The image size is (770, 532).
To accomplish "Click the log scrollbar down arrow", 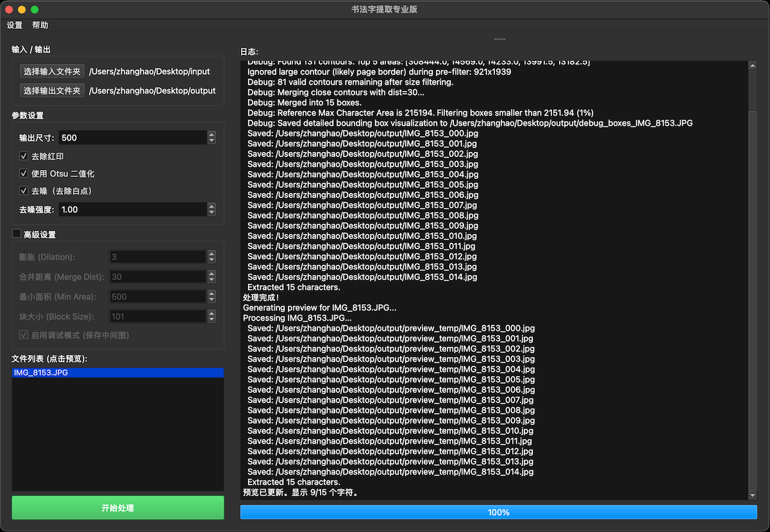I will [752, 495].
